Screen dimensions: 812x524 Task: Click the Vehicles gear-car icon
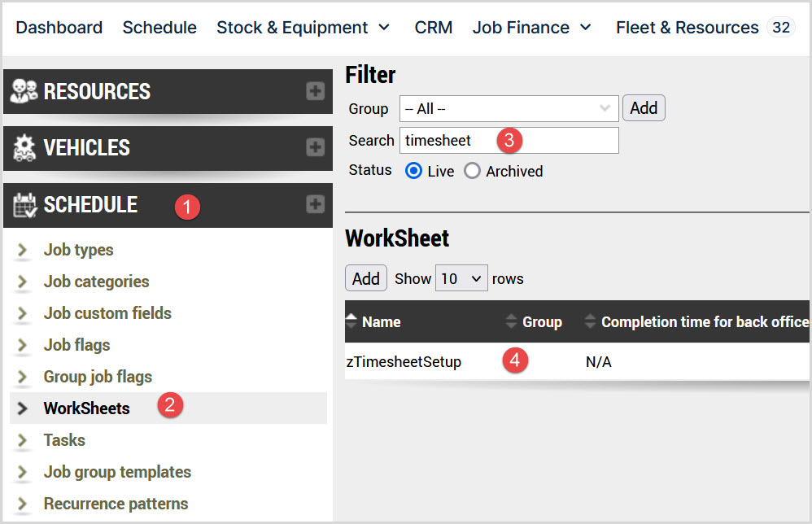tap(24, 148)
